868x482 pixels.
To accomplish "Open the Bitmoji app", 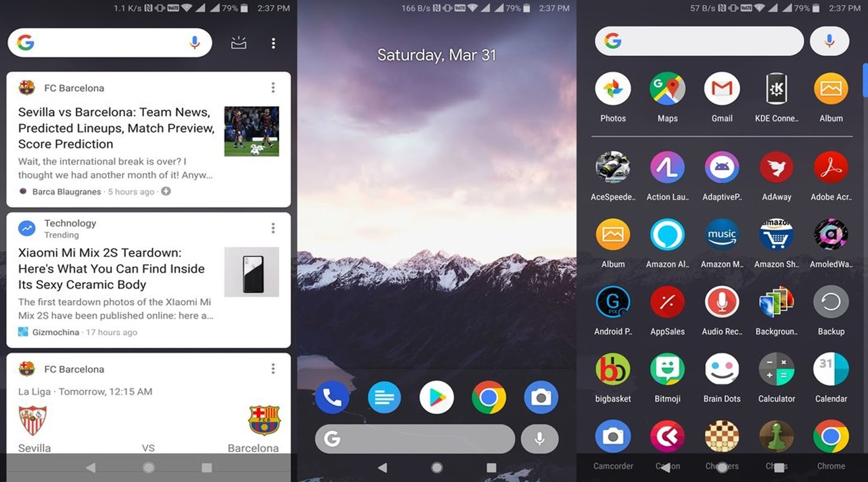I will (x=667, y=377).
